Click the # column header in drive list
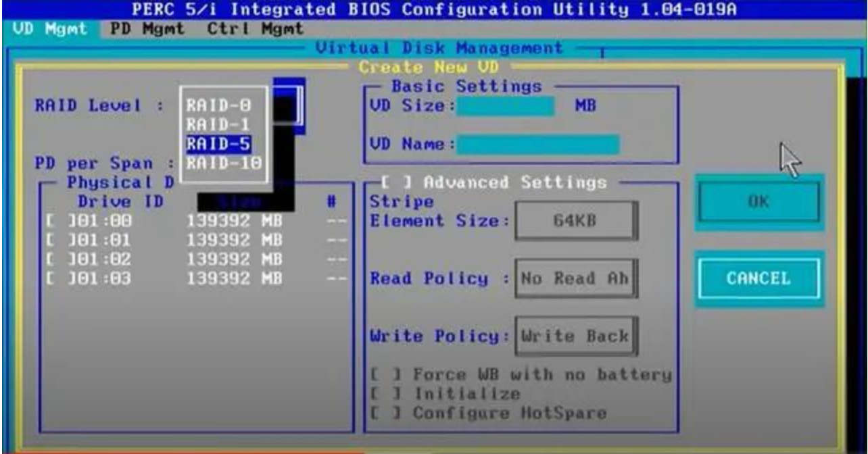The image size is (868, 454). pos(332,201)
